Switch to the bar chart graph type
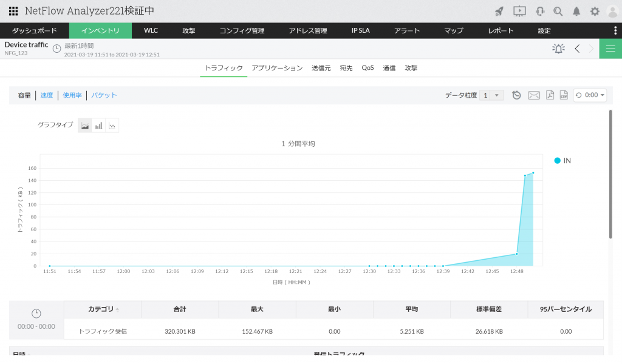This screenshot has width=622, height=364. coord(98,125)
